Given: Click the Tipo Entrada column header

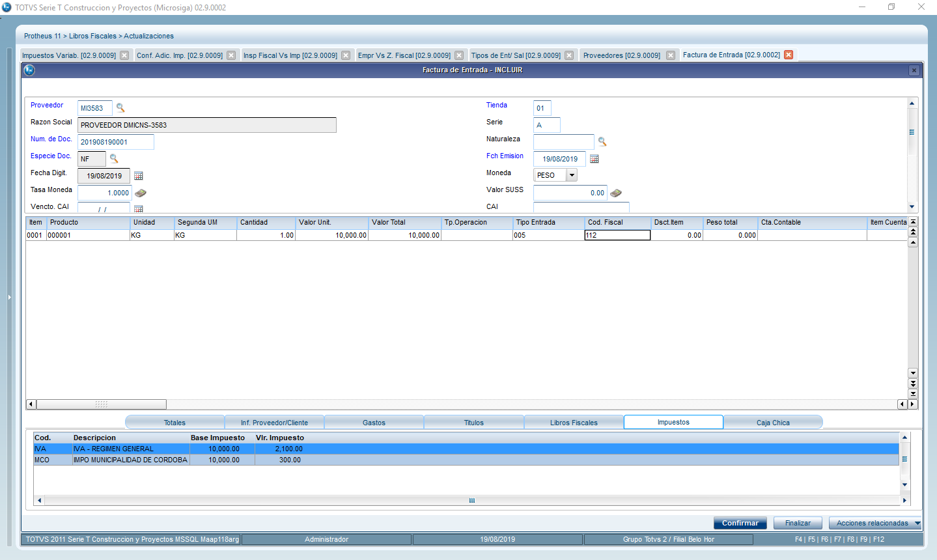Looking at the screenshot, I should [550, 222].
